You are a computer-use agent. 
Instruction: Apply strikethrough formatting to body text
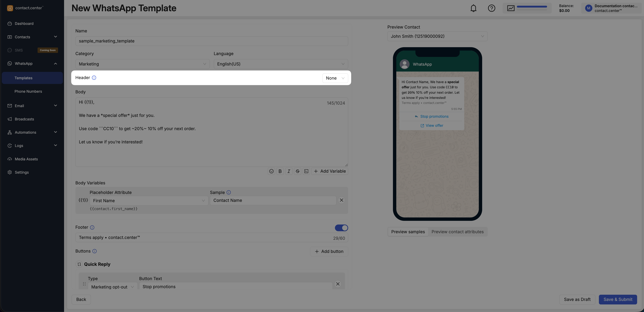[298, 171]
